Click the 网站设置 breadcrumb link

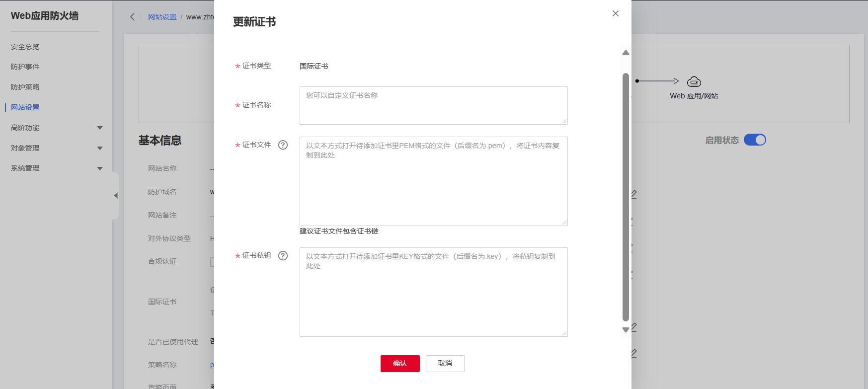point(162,17)
